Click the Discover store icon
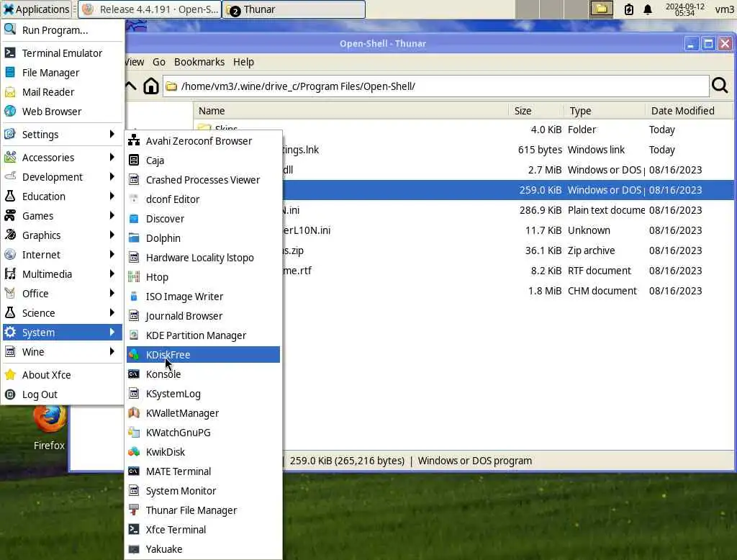 click(134, 218)
